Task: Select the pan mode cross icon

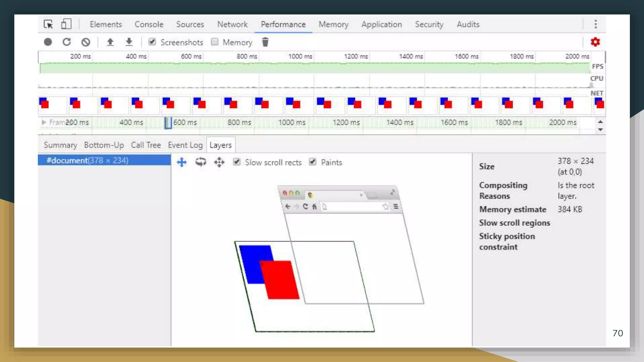Action: tap(182, 162)
